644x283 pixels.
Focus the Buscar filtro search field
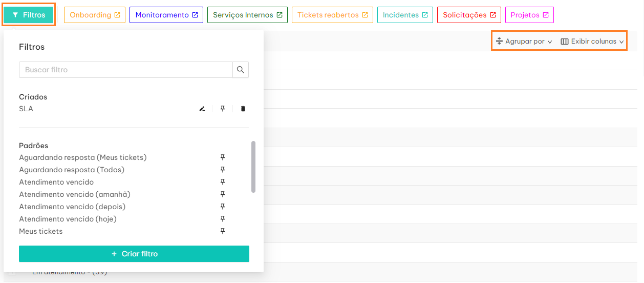click(125, 70)
